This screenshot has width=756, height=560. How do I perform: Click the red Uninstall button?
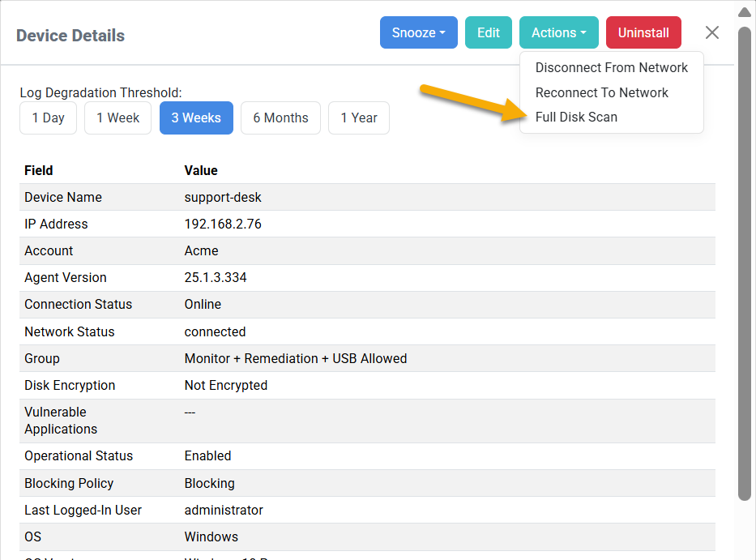coord(643,32)
